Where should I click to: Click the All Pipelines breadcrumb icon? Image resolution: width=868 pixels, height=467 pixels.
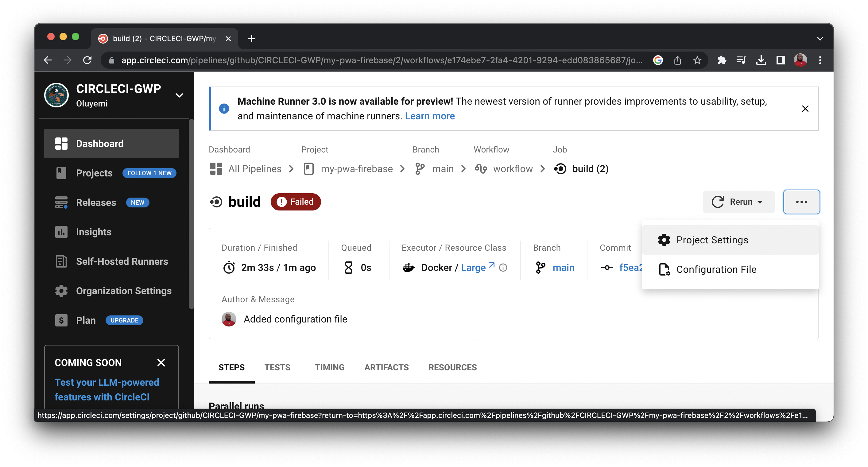(x=216, y=169)
